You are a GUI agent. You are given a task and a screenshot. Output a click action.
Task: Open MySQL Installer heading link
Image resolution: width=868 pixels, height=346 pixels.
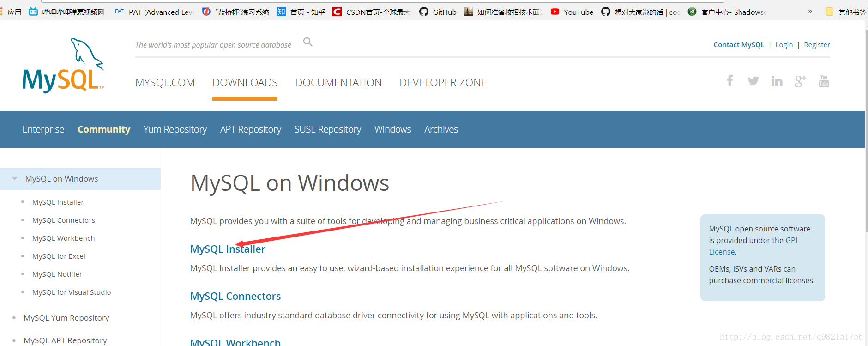(228, 249)
